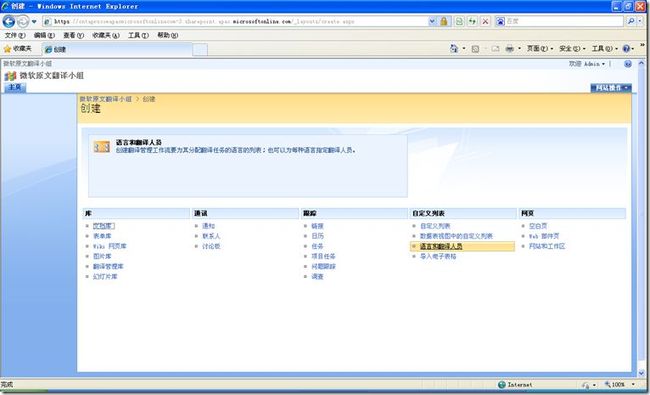The height and width of the screenshot is (395, 650).
Task: Click the search provider icon in search box
Action: (x=500, y=21)
